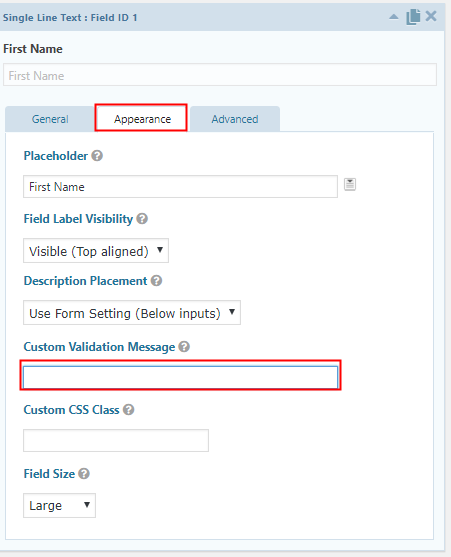The width and height of the screenshot is (451, 557).
Task: Click the Placeholder text box containing First Name
Action: tap(180, 186)
